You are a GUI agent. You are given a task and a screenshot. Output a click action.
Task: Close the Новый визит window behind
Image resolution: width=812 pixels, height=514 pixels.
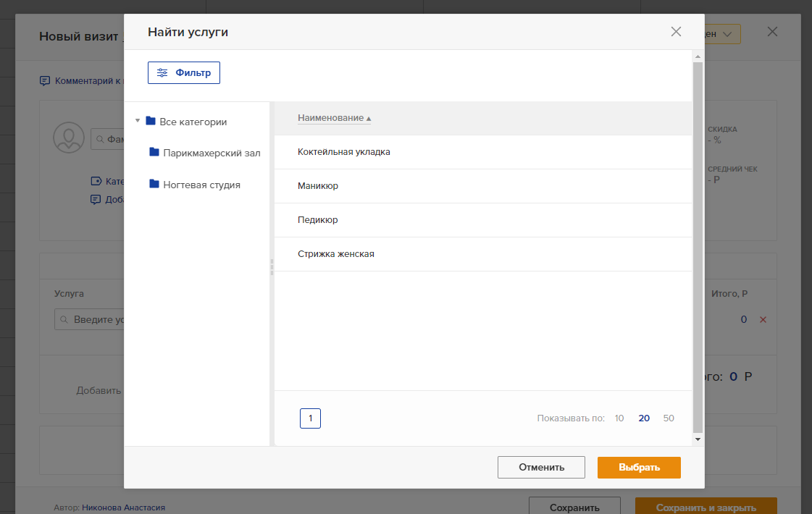(772, 32)
